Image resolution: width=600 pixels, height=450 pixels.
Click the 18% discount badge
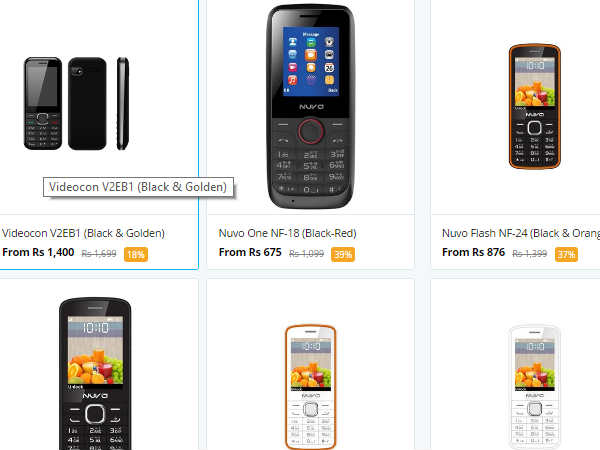click(136, 254)
